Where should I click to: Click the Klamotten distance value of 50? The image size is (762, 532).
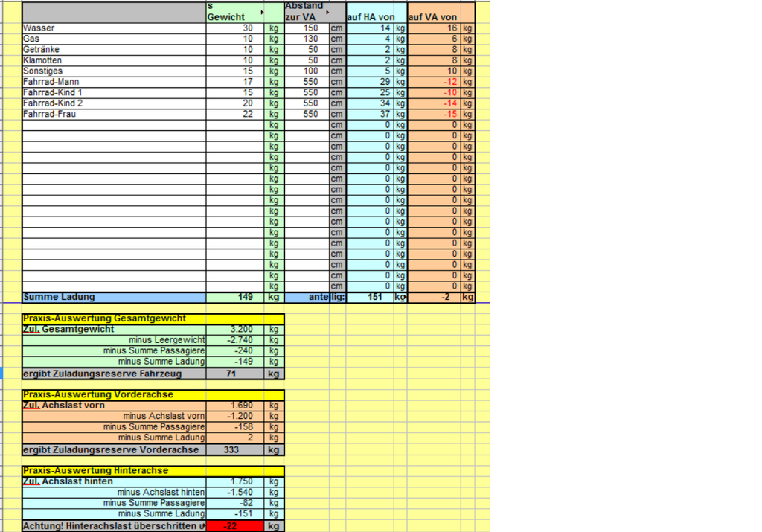point(307,60)
